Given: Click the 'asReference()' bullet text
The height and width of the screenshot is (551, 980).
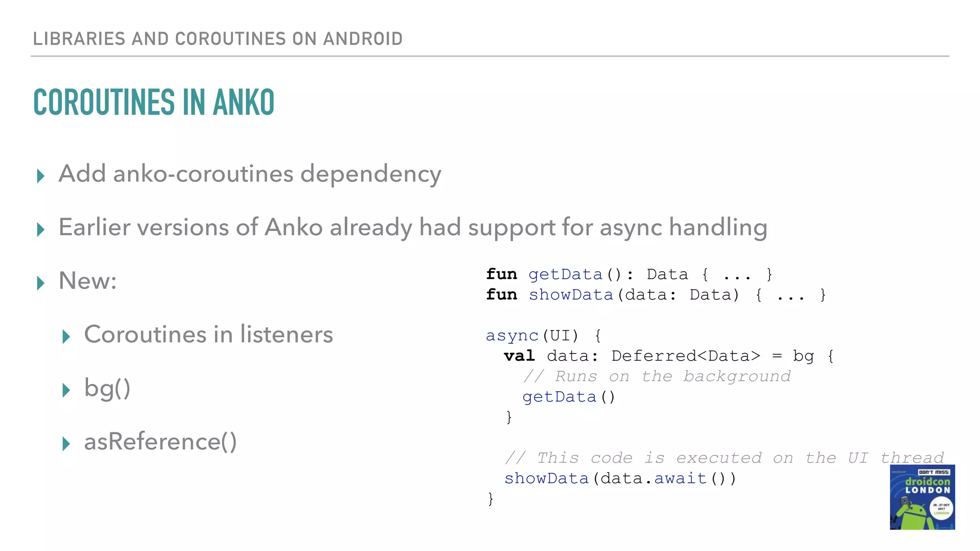Looking at the screenshot, I should [x=160, y=441].
